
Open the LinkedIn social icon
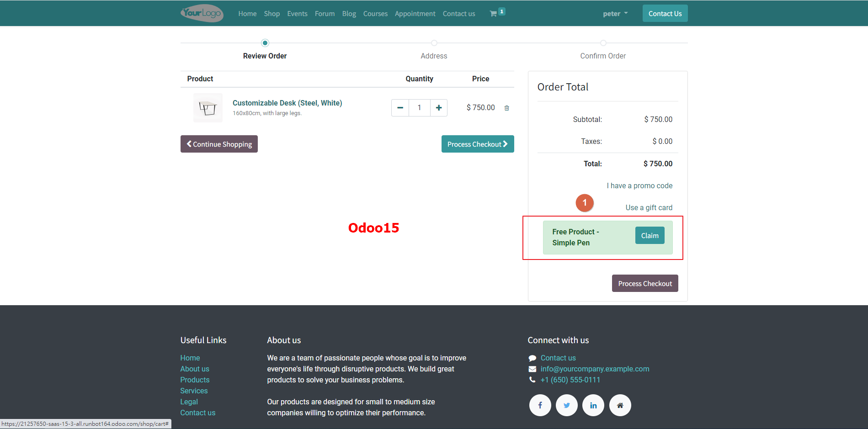click(x=593, y=405)
